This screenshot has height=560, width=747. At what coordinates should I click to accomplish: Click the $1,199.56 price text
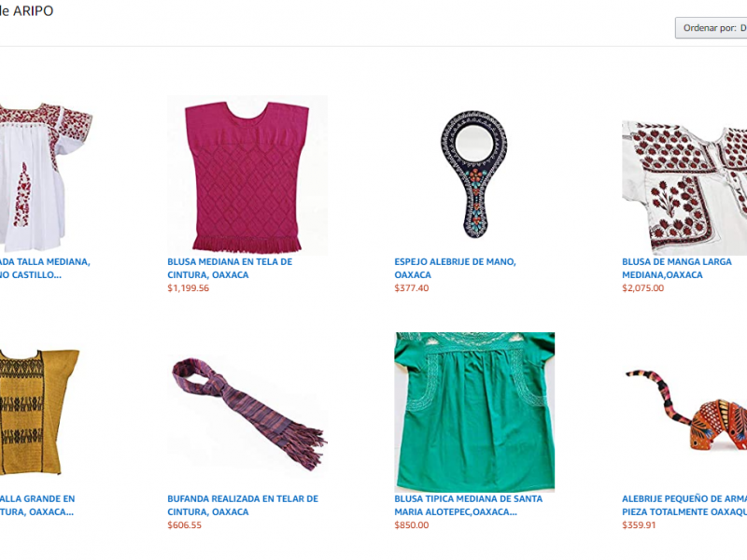tap(189, 288)
